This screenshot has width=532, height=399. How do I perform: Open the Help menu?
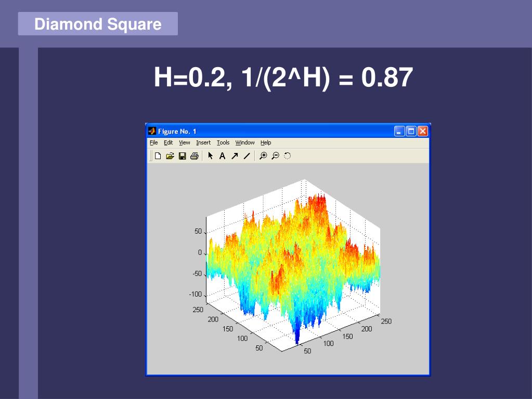pyautogui.click(x=266, y=143)
